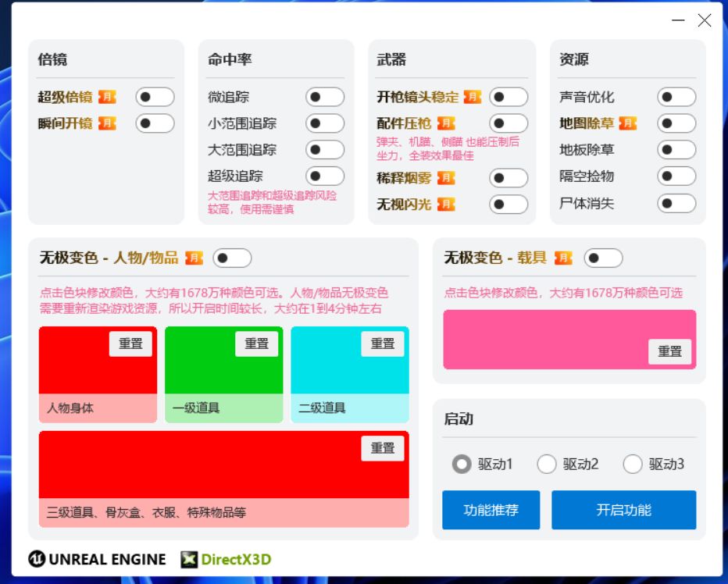Click the 月 badge next to 地图除草
The height and width of the screenshot is (584, 728).
628,123
